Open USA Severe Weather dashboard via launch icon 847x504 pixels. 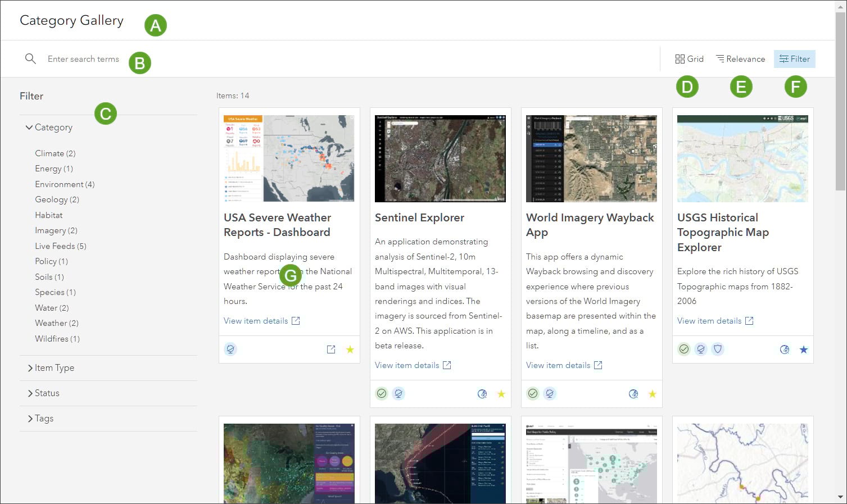(331, 349)
